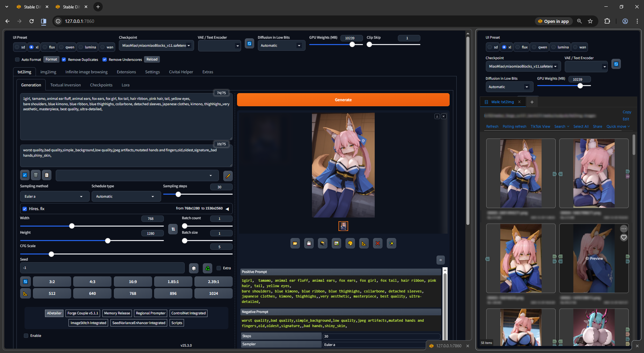Toggle the Hires. fix checkbox
Screen dimensions: 644x353
point(25,209)
